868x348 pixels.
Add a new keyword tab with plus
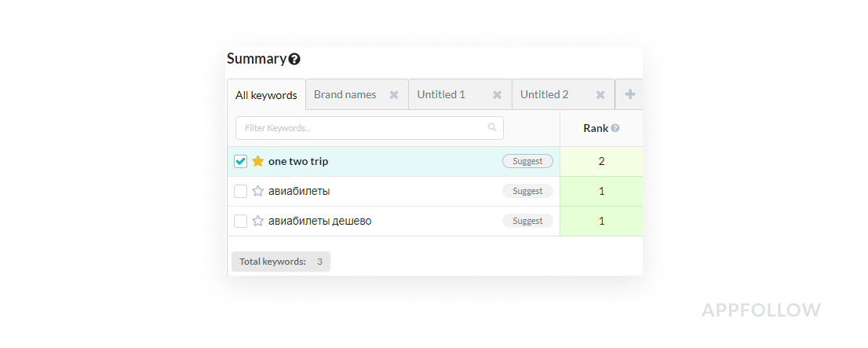coord(629,94)
